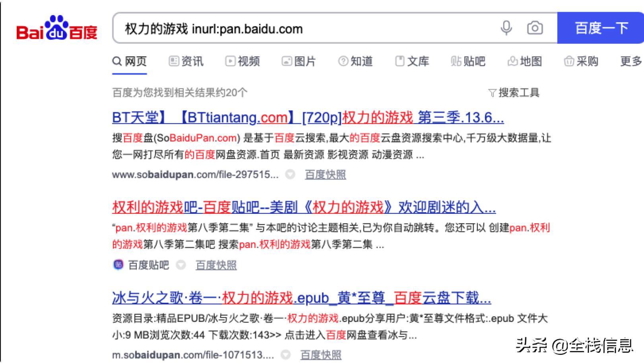The height and width of the screenshot is (364, 644).
Task: Click the 地图 map icon
Action: tap(512, 61)
